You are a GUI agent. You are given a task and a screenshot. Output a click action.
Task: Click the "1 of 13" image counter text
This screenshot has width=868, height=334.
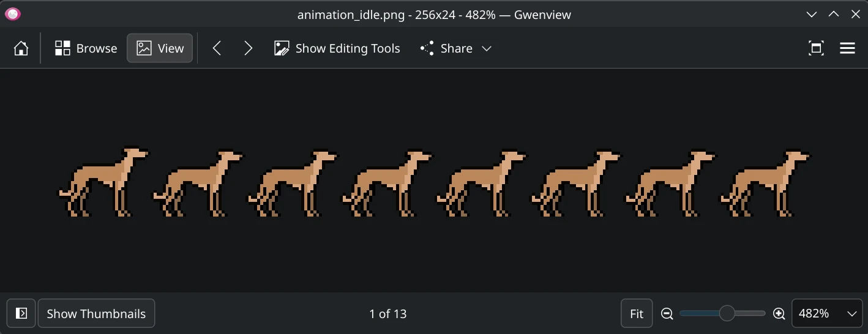[x=388, y=314]
